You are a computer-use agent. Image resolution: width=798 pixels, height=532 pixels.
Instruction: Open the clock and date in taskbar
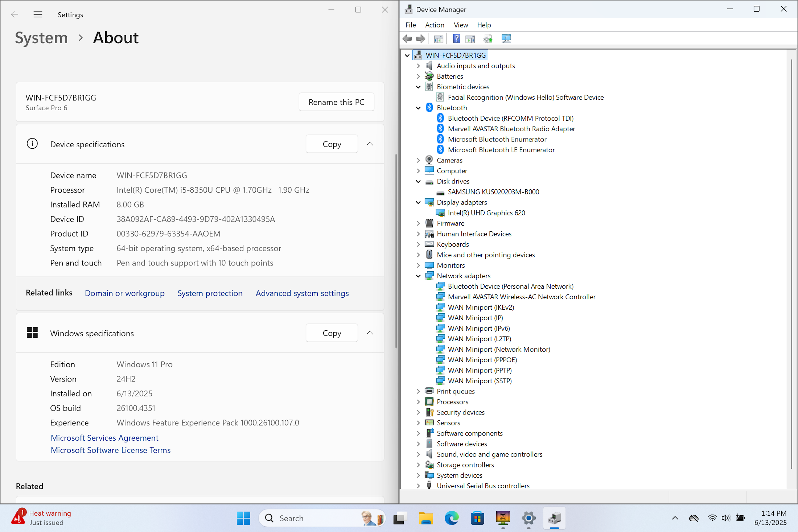click(770, 518)
